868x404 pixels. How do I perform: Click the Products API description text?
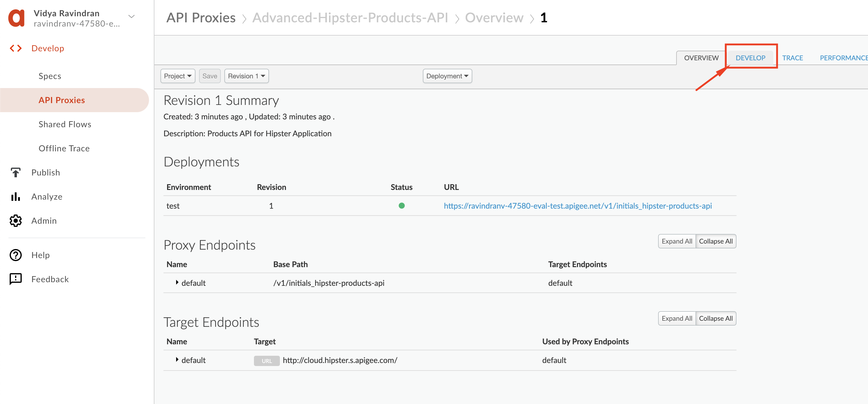tap(247, 134)
